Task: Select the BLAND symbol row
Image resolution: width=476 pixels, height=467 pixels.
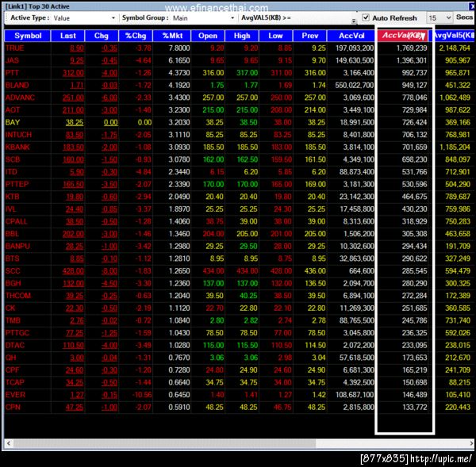Action: [240, 86]
